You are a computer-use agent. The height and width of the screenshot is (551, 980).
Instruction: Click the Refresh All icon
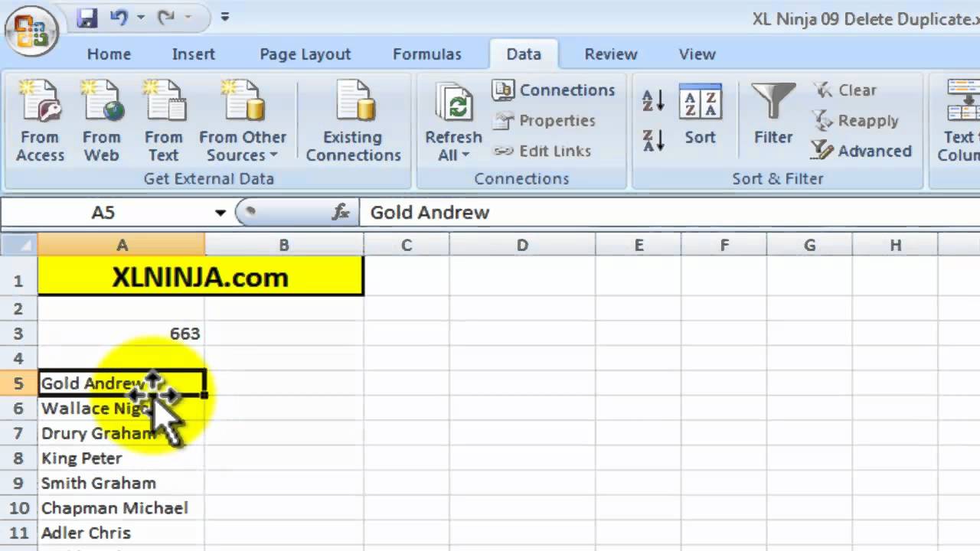[x=455, y=104]
